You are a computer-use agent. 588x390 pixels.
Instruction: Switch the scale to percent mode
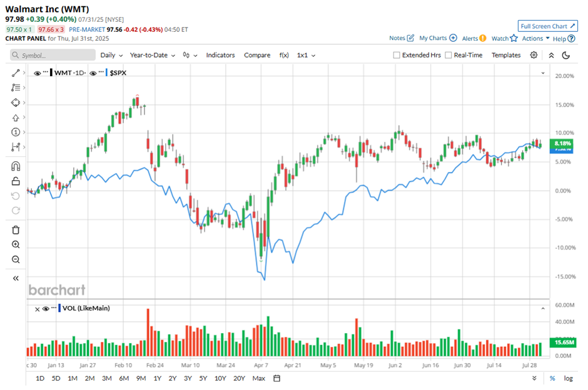point(552,378)
